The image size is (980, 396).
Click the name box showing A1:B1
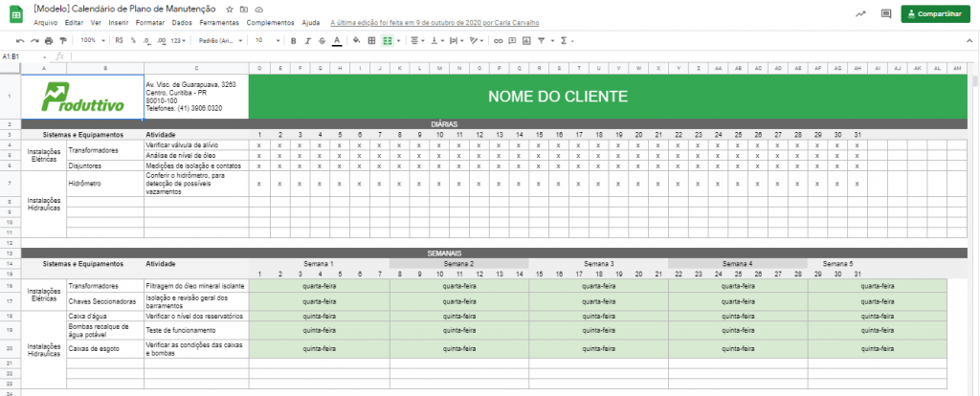[x=23, y=56]
